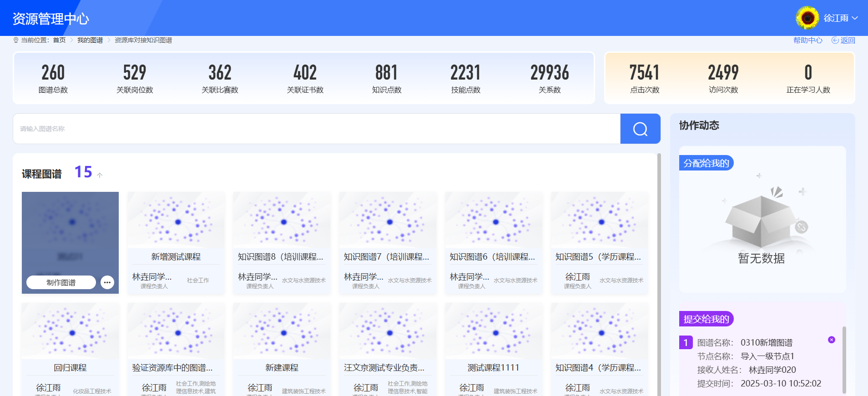Screen dimensions: 868x396
Task: Click the 260 图谱总数 statistic
Action: tap(53, 78)
